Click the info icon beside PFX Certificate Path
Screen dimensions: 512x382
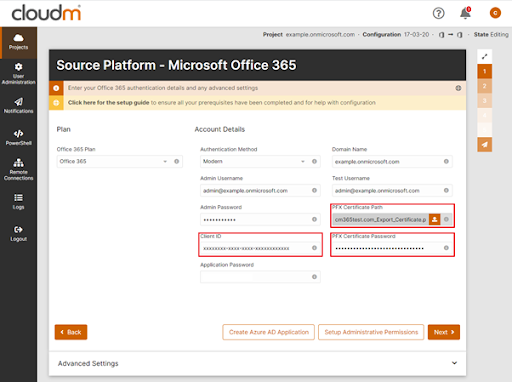pos(446,219)
